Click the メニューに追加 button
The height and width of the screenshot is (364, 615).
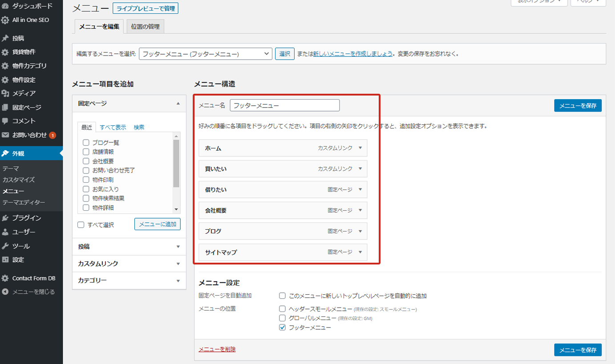[x=158, y=224]
